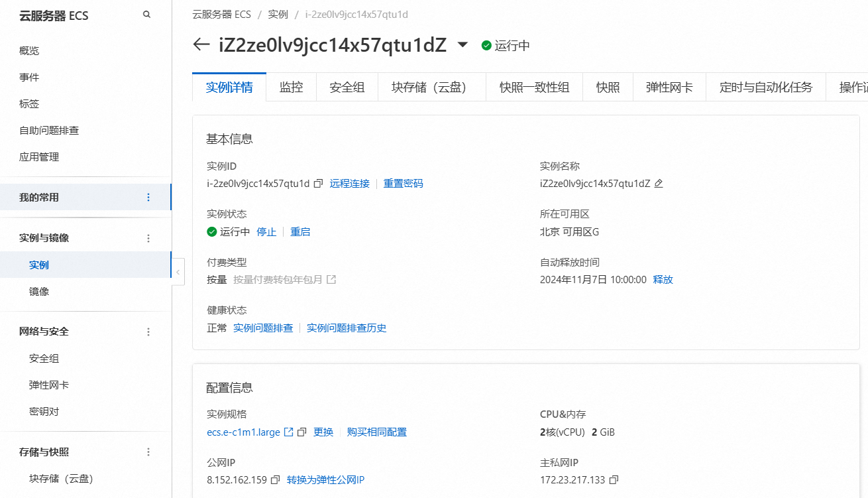Open external link icon next to ecs.e-c1m1.large
868x498 pixels.
coord(288,432)
